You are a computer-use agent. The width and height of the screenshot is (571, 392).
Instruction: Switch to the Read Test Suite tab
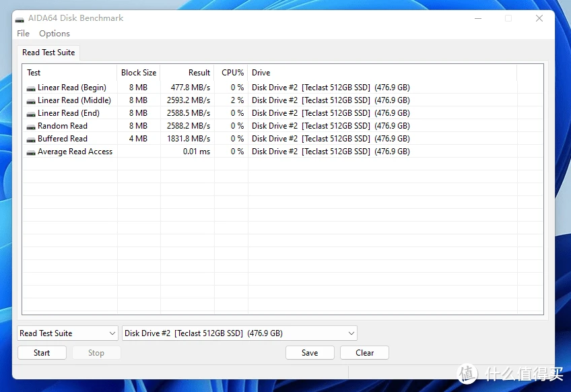click(x=48, y=53)
